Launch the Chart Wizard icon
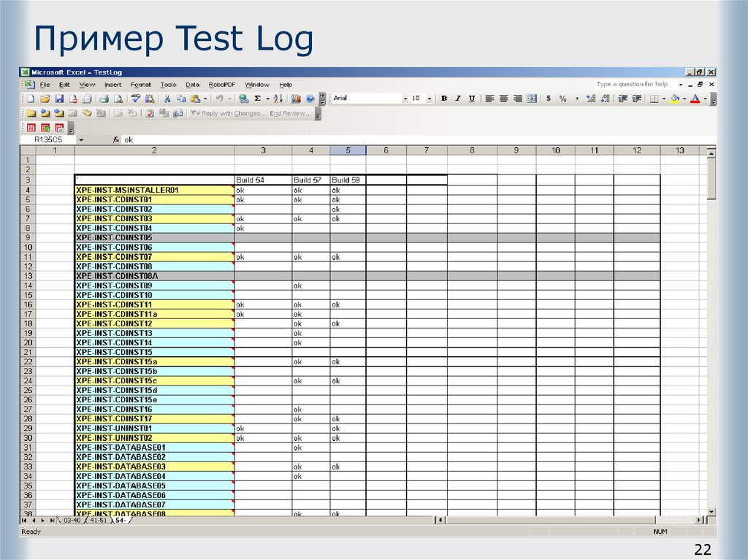The height and width of the screenshot is (560, 748). coord(296,99)
